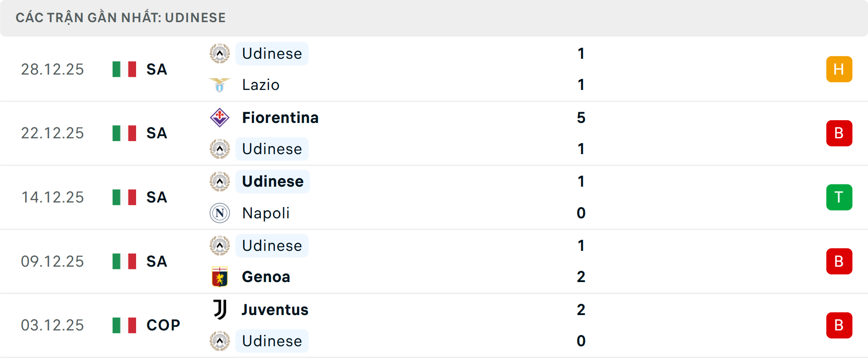Click the 'Các trận gần nhất: Udinese' header
The image size is (868, 358).
click(x=121, y=18)
